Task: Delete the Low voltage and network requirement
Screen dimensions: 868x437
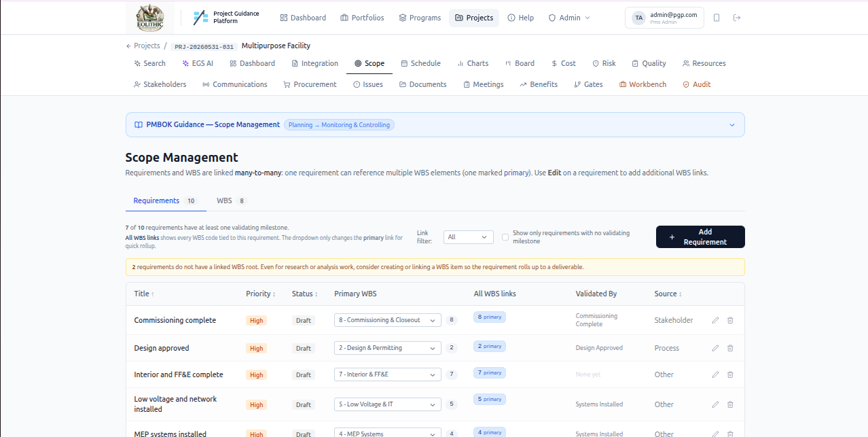Action: 730,404
